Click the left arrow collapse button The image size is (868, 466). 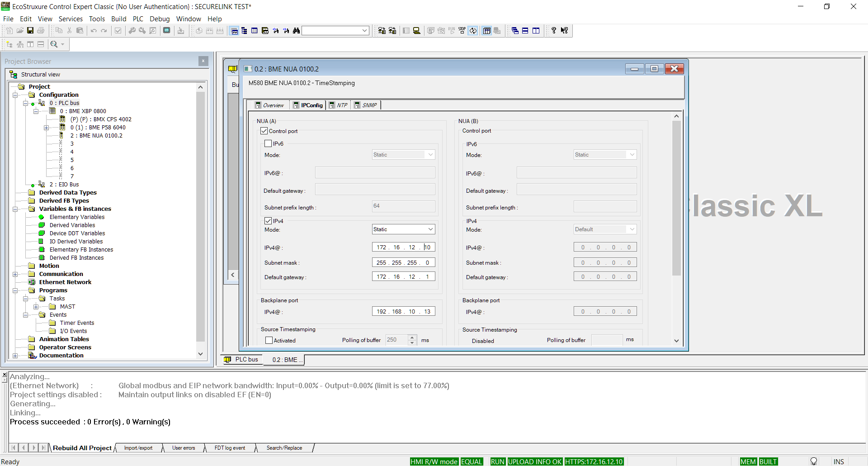point(233,275)
